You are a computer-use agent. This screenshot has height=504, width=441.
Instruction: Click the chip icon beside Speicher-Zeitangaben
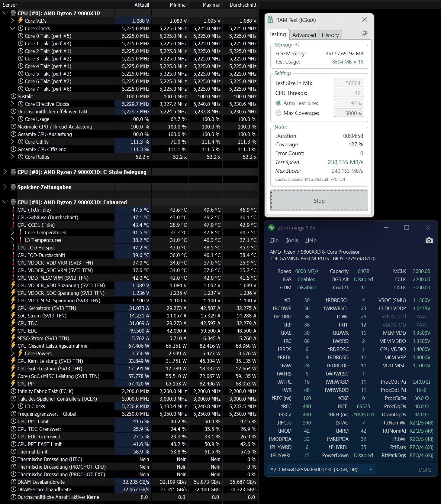point(13,187)
